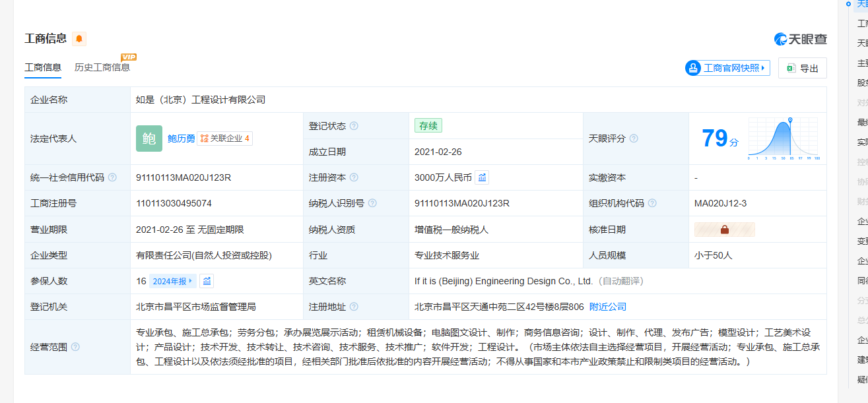Image resolution: width=868 pixels, height=403 pixels.
Task: Click the help icon next to 组织机构代码
Action: 652,203
